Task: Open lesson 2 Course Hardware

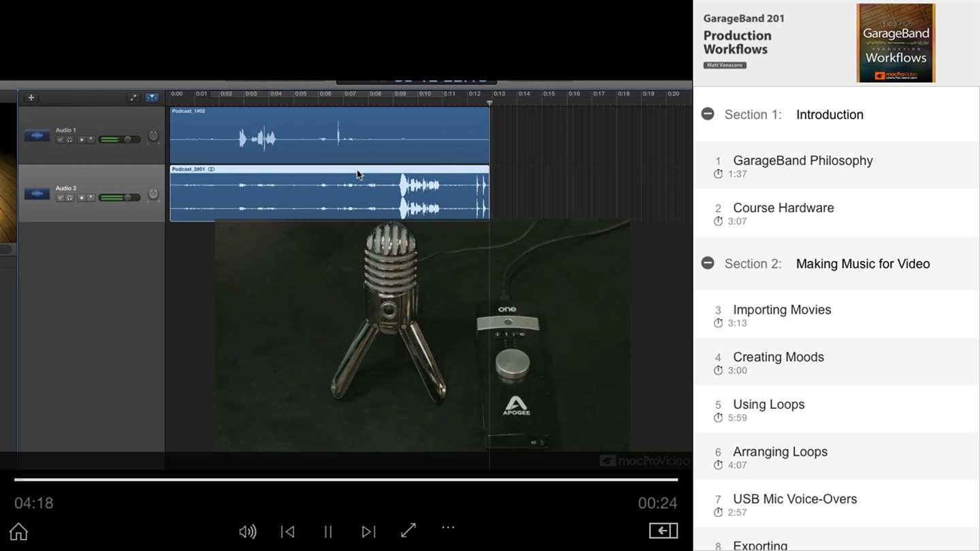Action: click(836, 213)
